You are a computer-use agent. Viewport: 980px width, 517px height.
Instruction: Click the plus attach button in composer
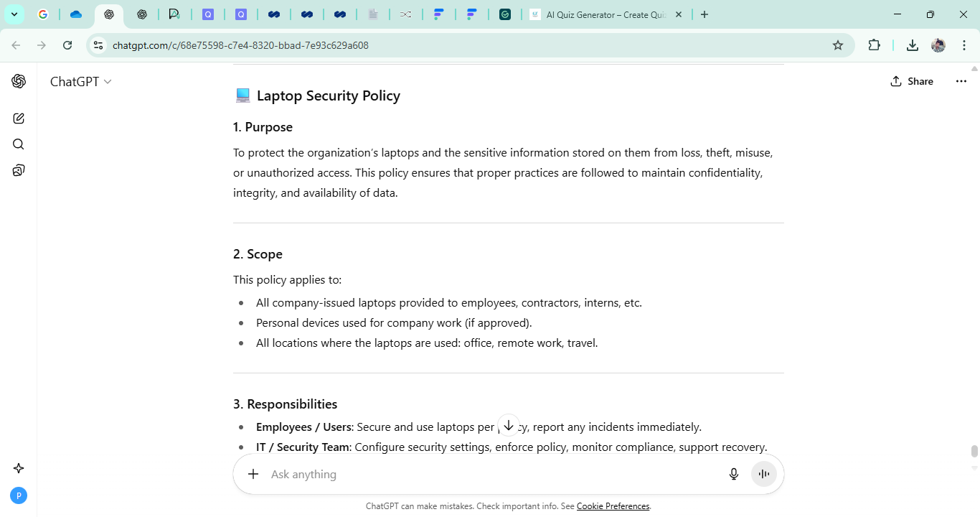pyautogui.click(x=253, y=474)
